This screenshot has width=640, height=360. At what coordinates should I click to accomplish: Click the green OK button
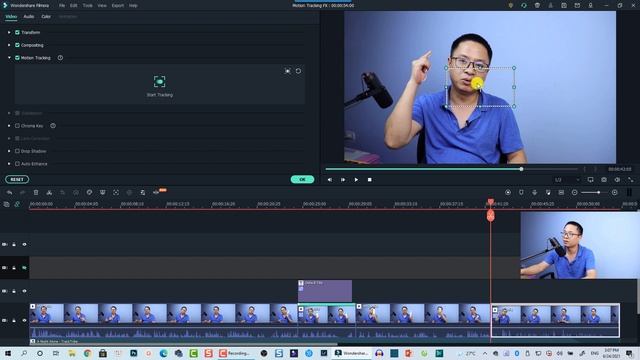coord(302,180)
